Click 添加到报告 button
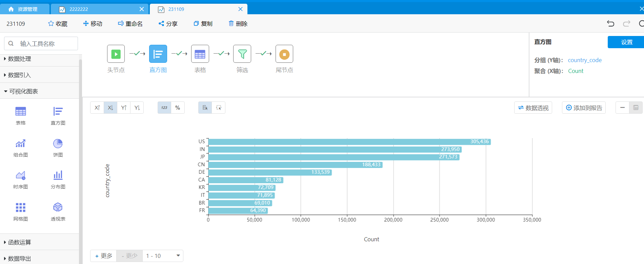This screenshot has height=264, width=644. pyautogui.click(x=584, y=108)
